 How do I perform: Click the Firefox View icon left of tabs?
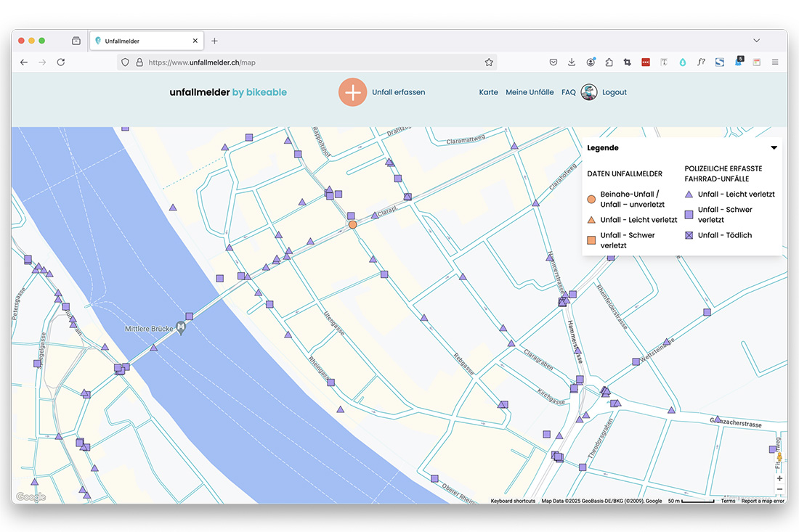76,41
